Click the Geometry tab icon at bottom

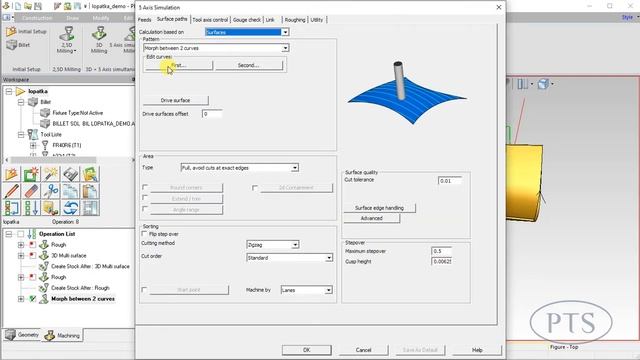point(10,335)
